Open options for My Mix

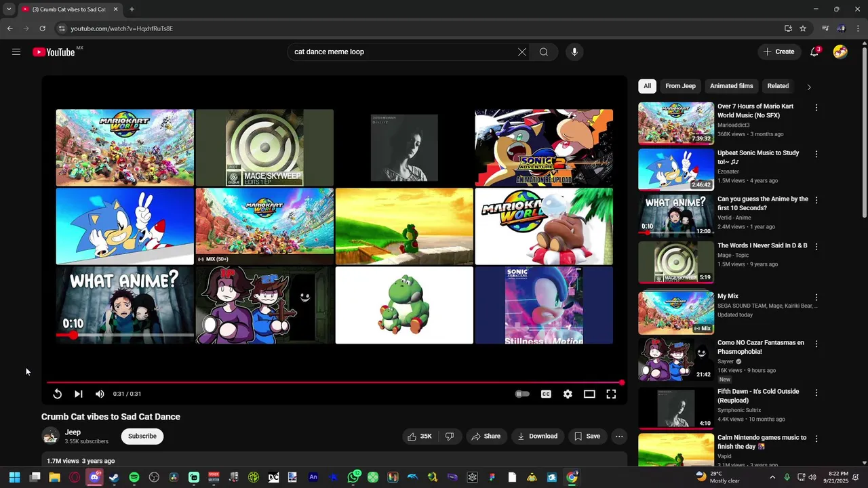816,298
